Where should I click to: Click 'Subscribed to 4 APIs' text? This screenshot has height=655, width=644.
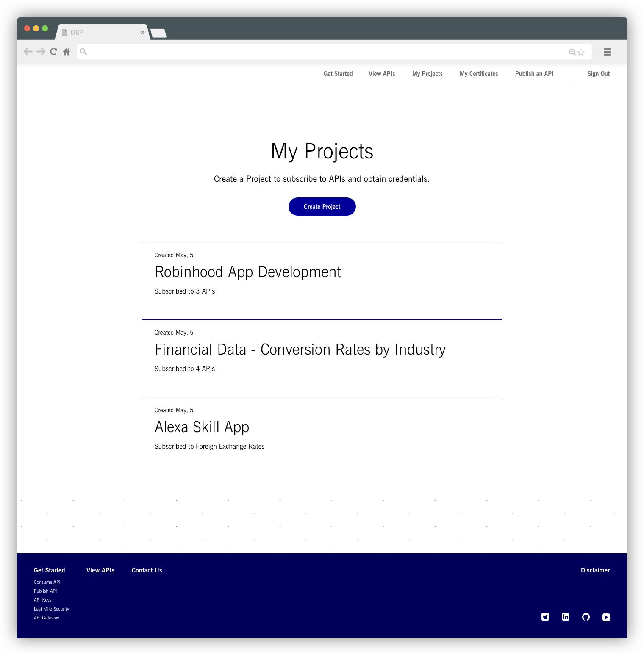[185, 369]
